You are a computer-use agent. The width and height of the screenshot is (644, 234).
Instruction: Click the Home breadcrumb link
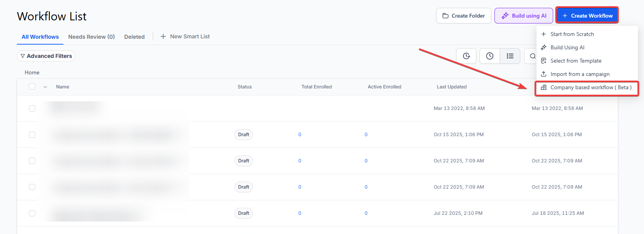tap(32, 72)
